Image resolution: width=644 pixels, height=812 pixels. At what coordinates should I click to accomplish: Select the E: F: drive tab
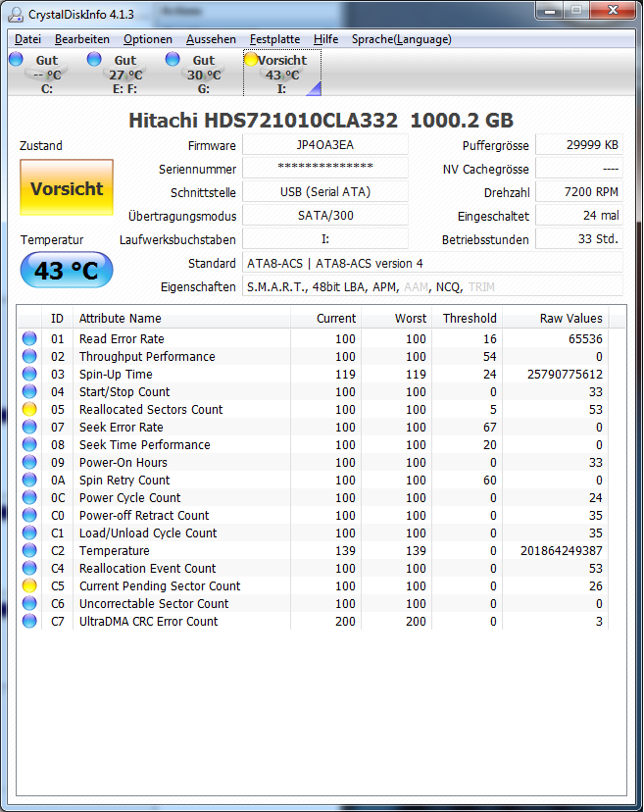click(x=124, y=74)
